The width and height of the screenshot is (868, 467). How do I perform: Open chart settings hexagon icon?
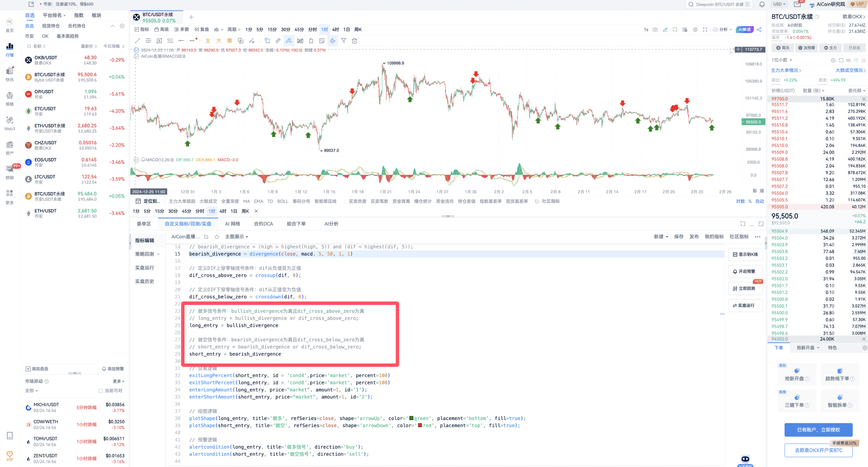(695, 30)
